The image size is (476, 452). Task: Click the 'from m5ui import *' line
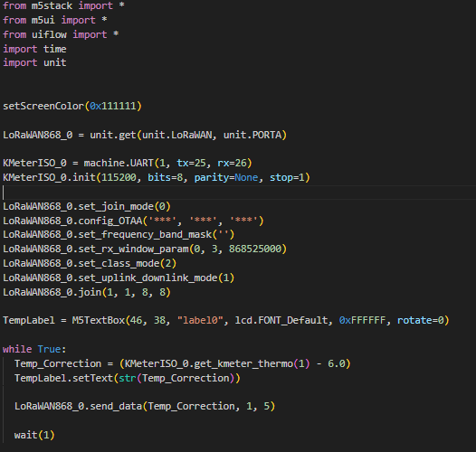[x=55, y=20]
